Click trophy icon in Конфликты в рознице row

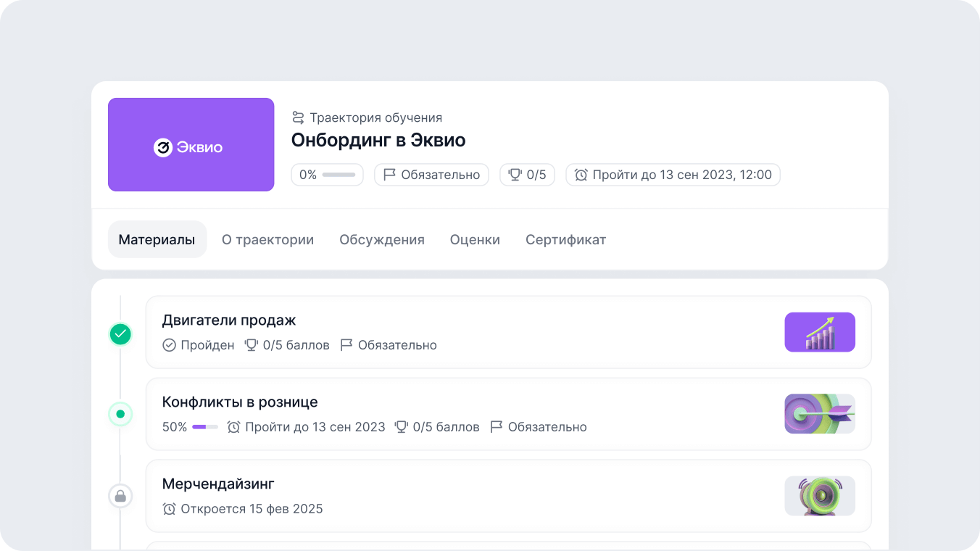click(401, 427)
